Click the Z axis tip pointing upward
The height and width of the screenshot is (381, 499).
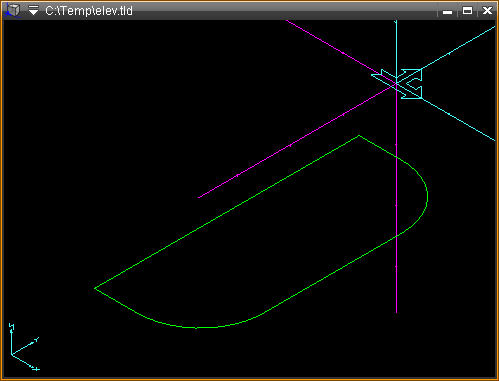coord(11,327)
